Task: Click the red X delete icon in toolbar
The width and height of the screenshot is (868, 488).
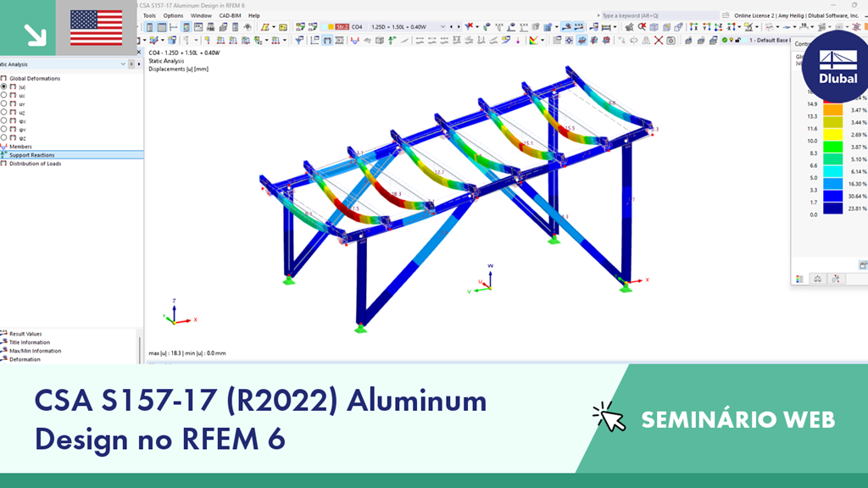Action: pos(658,41)
